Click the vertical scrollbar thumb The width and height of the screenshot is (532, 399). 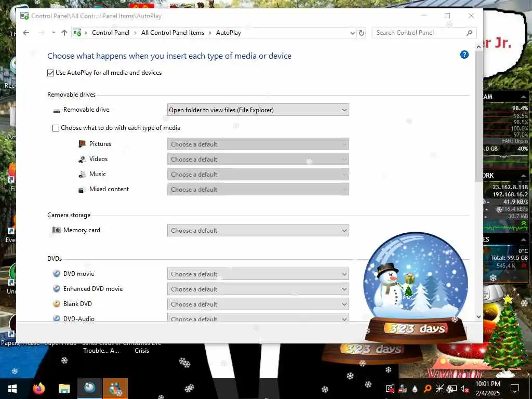(478, 116)
